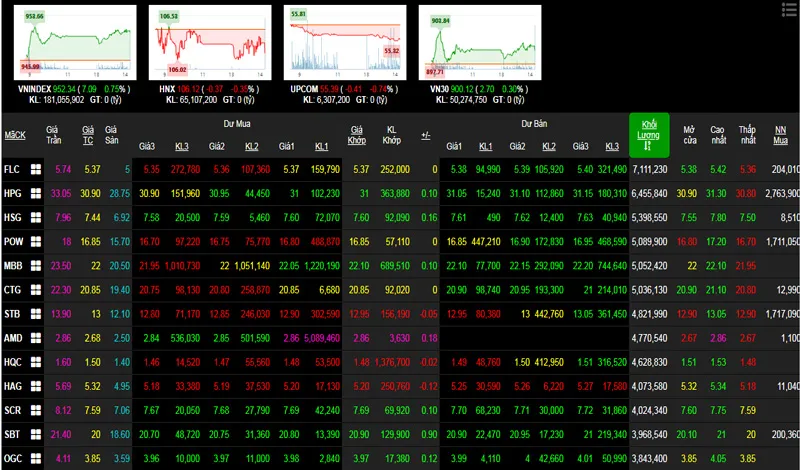Click the grid icon next to MBB

(36, 265)
